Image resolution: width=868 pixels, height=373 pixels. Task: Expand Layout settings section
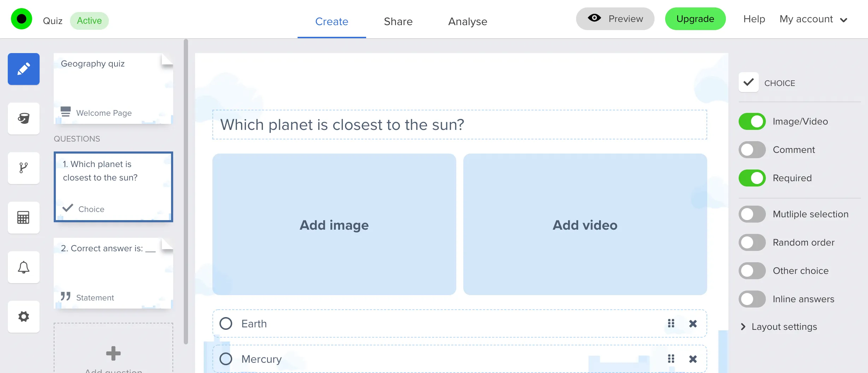(784, 327)
